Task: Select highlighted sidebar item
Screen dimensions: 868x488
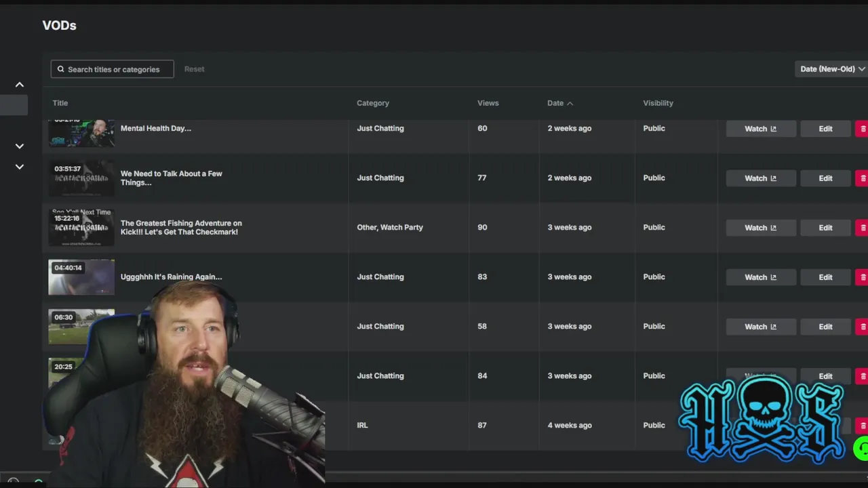Action: 14,105
